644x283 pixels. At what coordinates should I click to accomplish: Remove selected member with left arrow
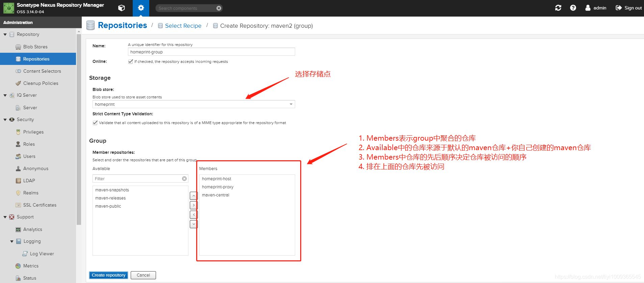tap(194, 215)
